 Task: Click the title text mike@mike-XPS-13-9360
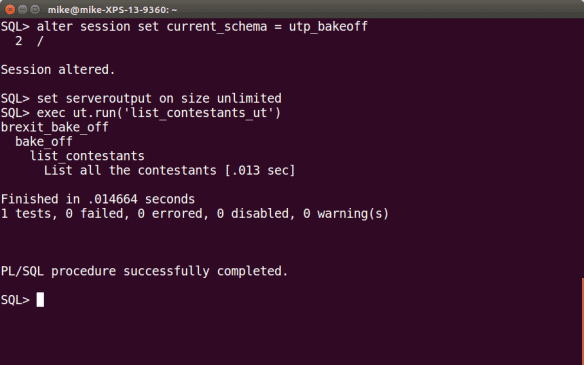point(112,10)
